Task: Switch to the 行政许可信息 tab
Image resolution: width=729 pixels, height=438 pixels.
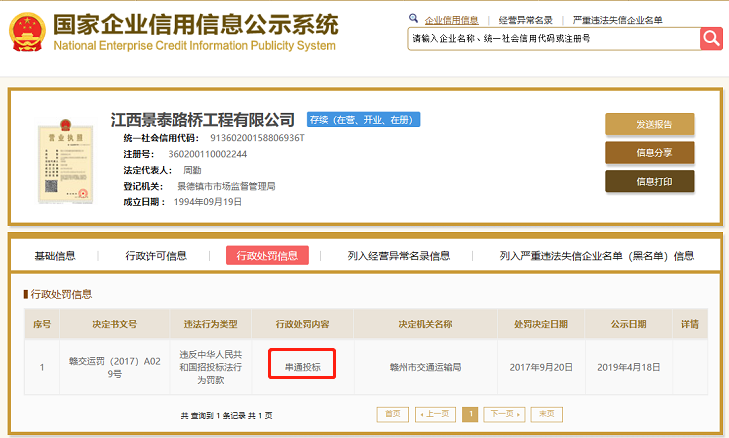Action: tap(156, 256)
